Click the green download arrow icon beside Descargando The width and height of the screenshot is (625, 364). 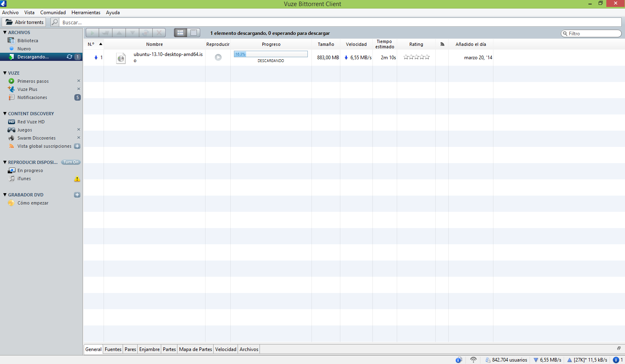click(11, 57)
